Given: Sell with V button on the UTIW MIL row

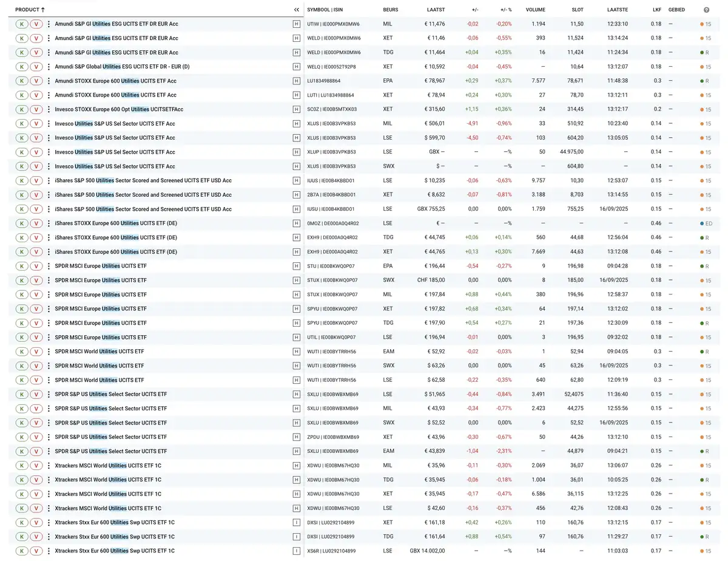Looking at the screenshot, I should (36, 24).
